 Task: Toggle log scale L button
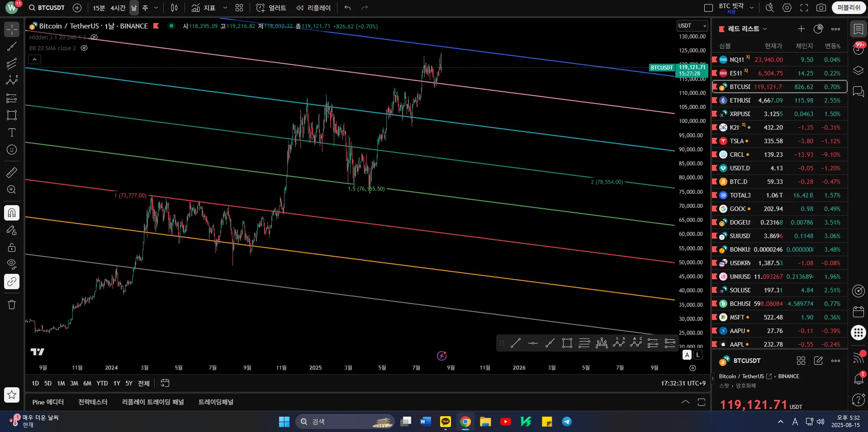click(x=698, y=355)
